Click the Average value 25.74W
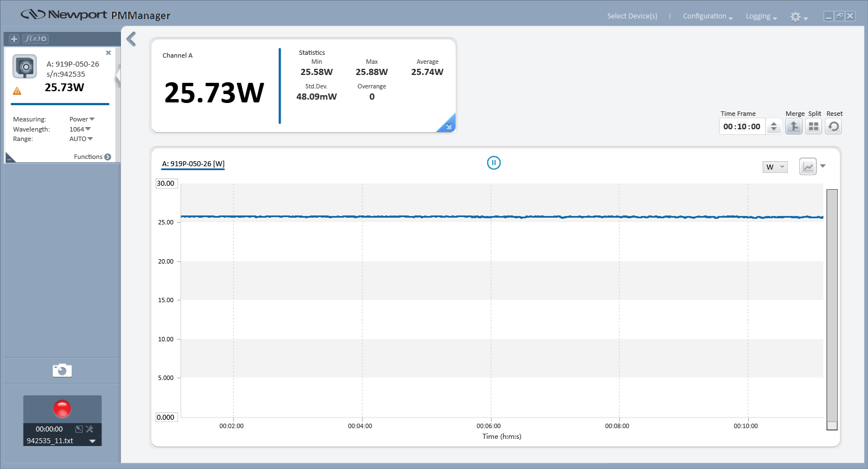 427,72
